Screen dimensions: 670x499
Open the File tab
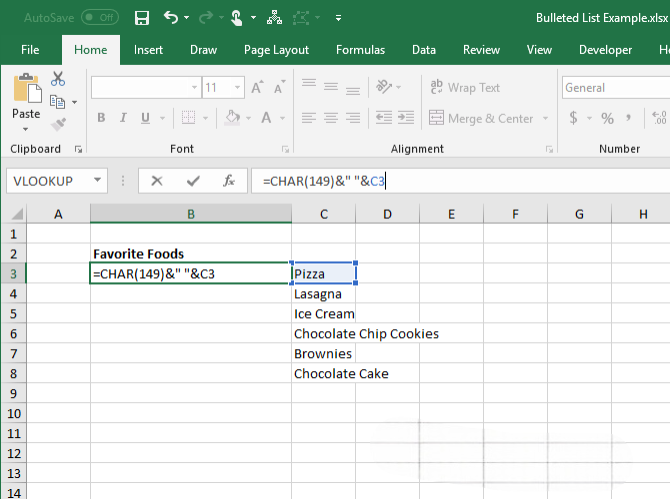click(30, 50)
